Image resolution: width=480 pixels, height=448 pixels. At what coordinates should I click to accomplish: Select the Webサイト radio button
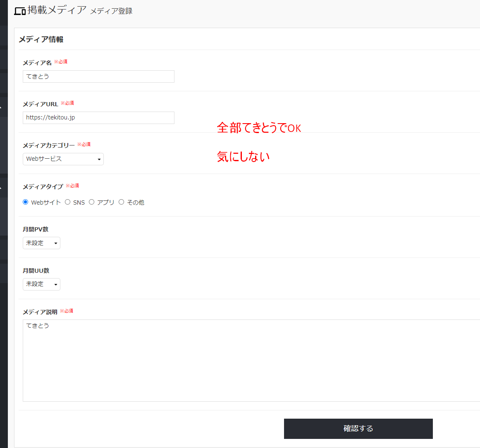(25, 202)
